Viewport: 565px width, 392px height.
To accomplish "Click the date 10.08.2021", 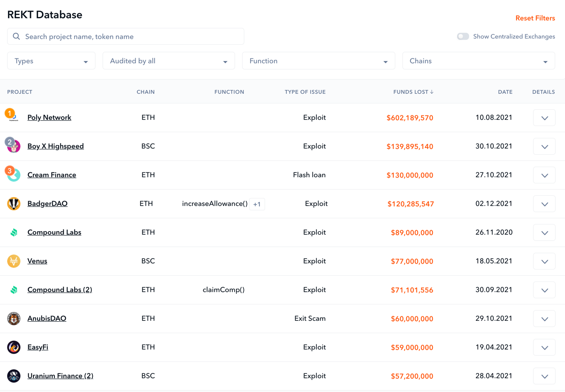I will [494, 118].
